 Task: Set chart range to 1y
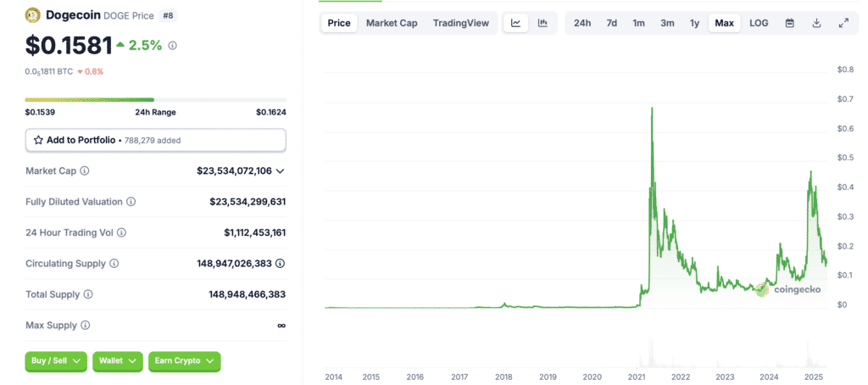pyautogui.click(x=694, y=23)
